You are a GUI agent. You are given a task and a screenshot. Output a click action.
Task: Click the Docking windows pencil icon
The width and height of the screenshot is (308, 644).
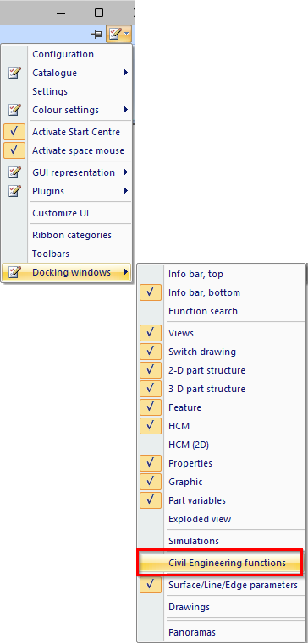(14, 272)
